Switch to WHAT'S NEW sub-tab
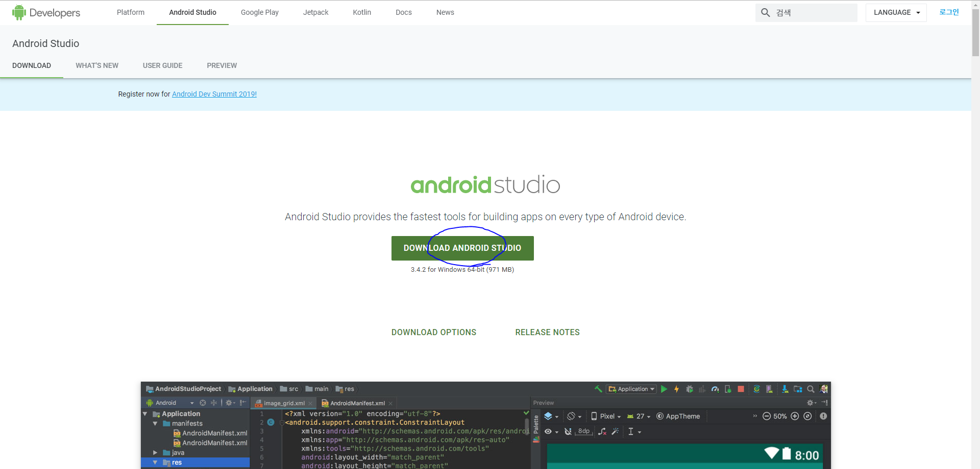 [97, 65]
